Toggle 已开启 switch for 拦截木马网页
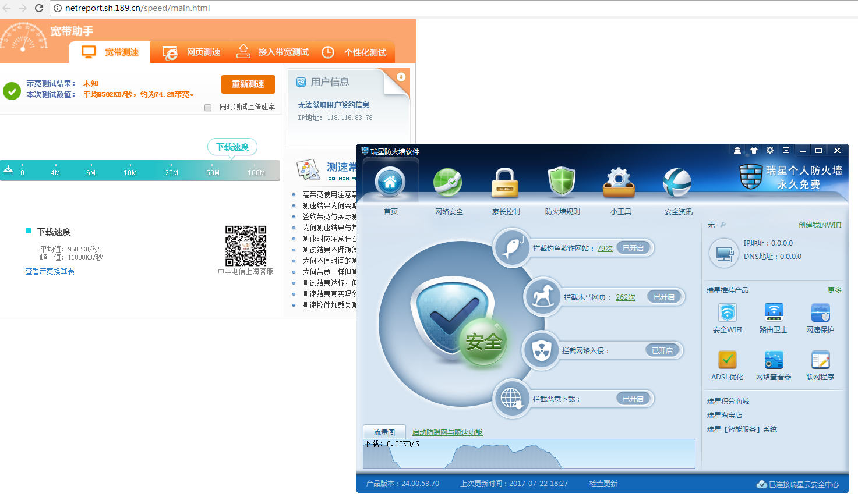The height and width of the screenshot is (504, 858). pos(664,297)
